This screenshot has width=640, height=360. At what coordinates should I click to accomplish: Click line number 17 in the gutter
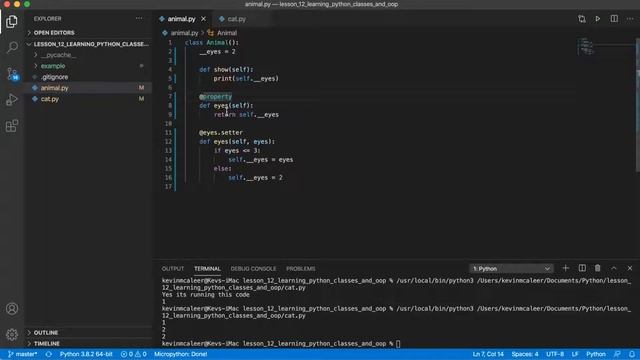click(169, 187)
